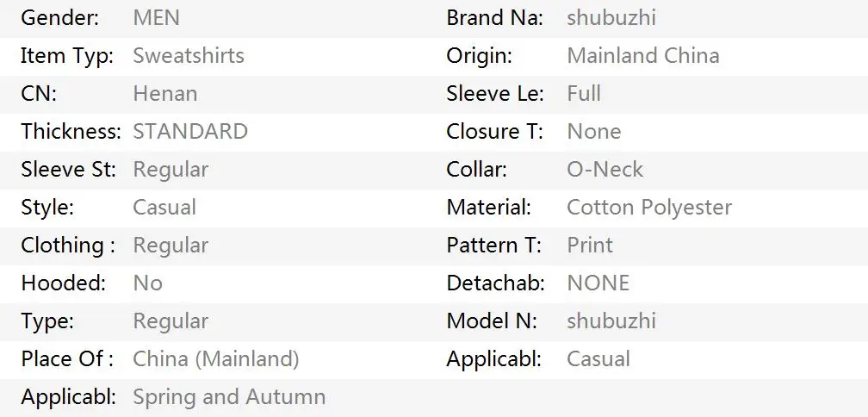The height and width of the screenshot is (417, 868).
Task: Click the Brand Na label
Action: 495,18
